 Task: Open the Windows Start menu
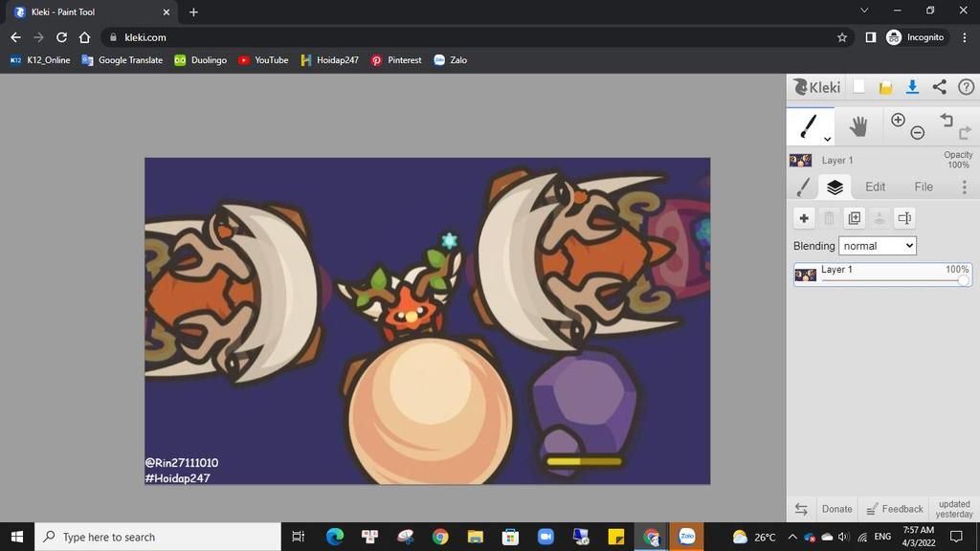(17, 537)
